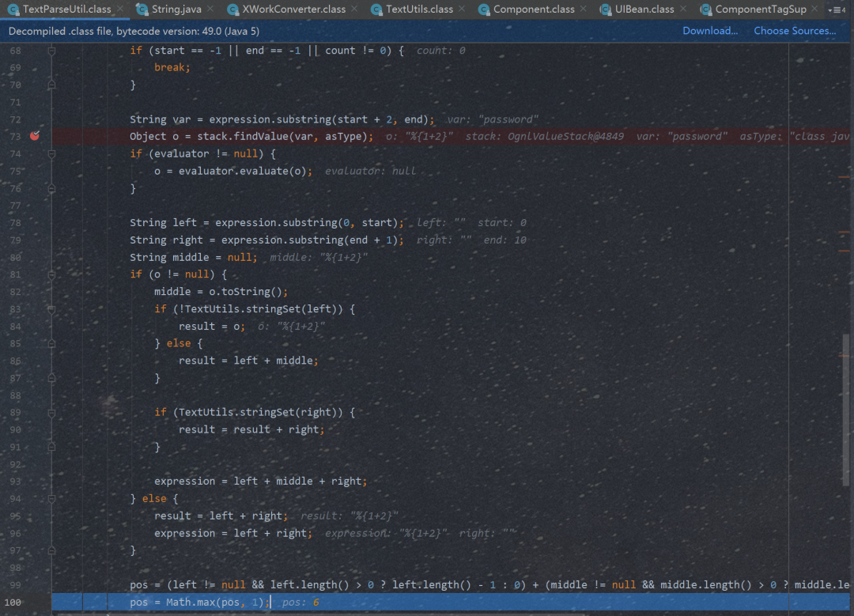The height and width of the screenshot is (616, 854).
Task: Show hidden editor tabs list
Action: point(837,9)
